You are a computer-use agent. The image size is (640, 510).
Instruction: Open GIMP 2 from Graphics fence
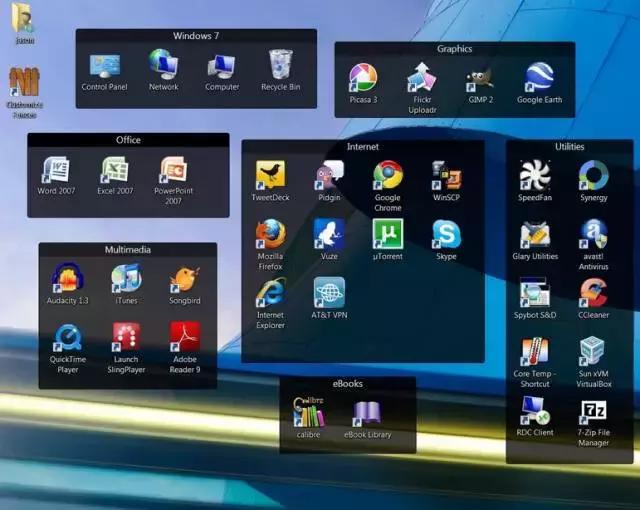point(480,79)
